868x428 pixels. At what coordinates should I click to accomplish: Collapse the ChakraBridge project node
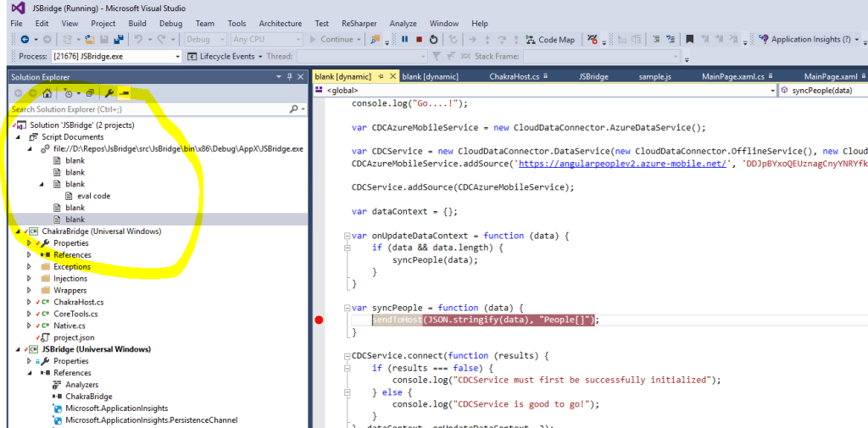click(19, 231)
